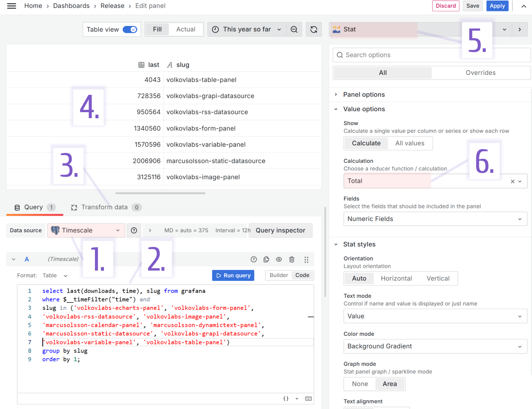
Task: Click the table icon beside last column
Action: tap(141, 65)
